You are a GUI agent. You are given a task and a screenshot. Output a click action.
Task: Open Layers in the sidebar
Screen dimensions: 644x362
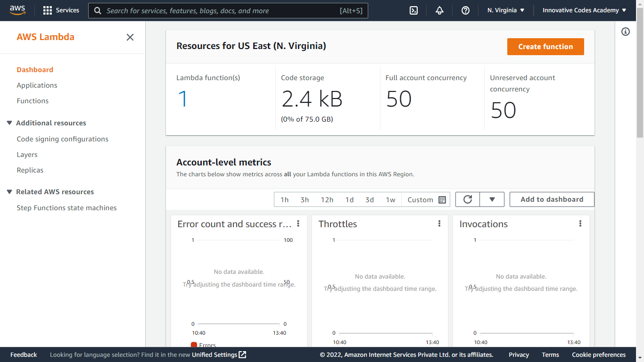click(27, 155)
